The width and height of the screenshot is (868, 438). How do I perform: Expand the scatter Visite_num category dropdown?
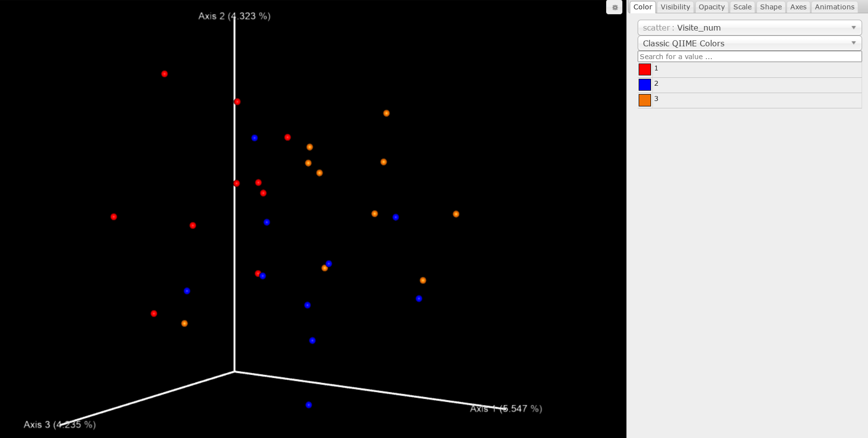tap(749, 28)
